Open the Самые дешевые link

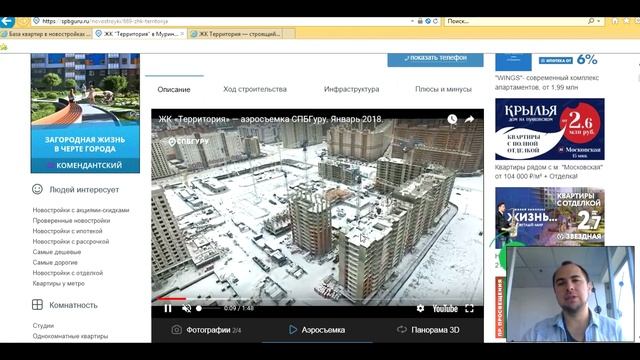click(x=57, y=252)
